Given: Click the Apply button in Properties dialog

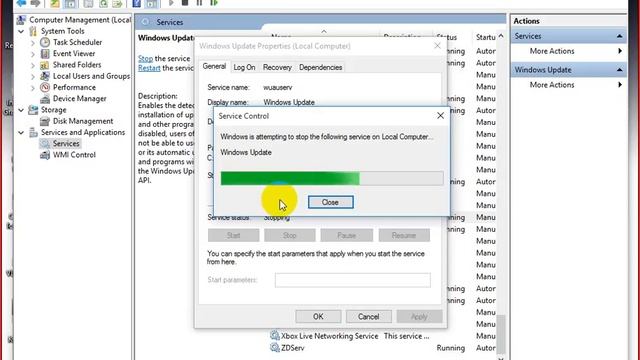Looking at the screenshot, I should [419, 316].
